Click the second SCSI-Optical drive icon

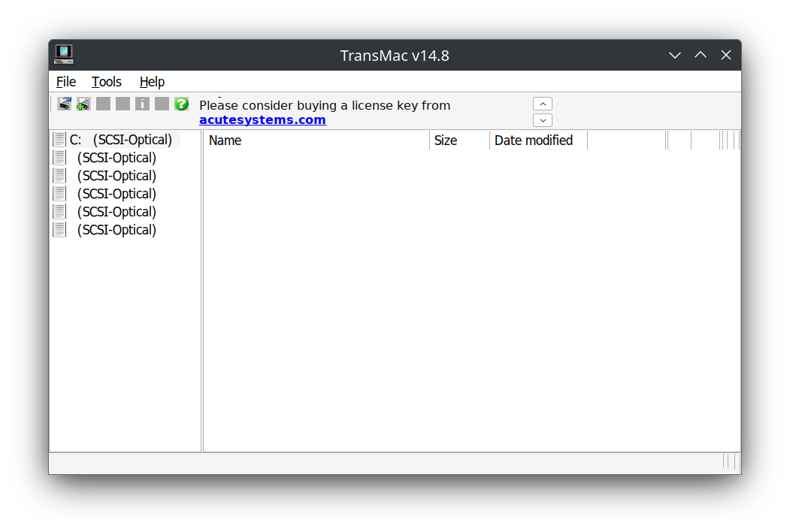[59, 157]
